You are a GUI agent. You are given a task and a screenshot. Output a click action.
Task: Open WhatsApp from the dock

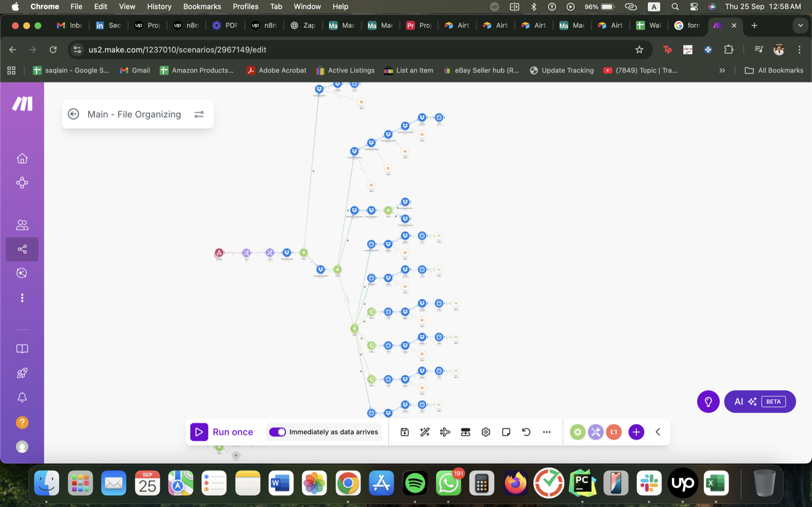pos(448,483)
